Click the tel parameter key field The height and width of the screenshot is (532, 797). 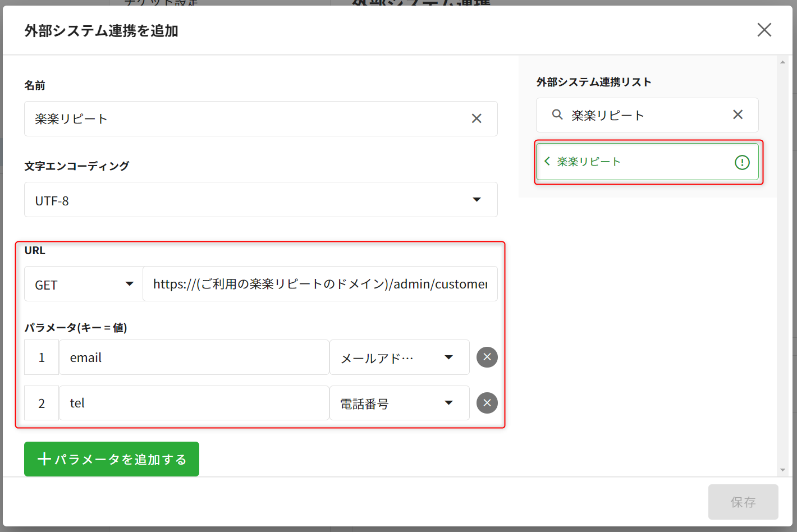[194, 403]
